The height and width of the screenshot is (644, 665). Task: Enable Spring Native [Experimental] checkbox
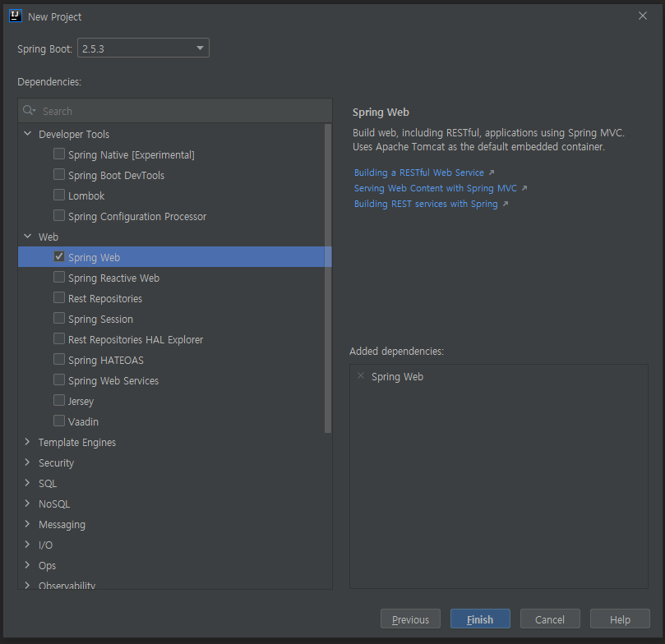[59, 154]
